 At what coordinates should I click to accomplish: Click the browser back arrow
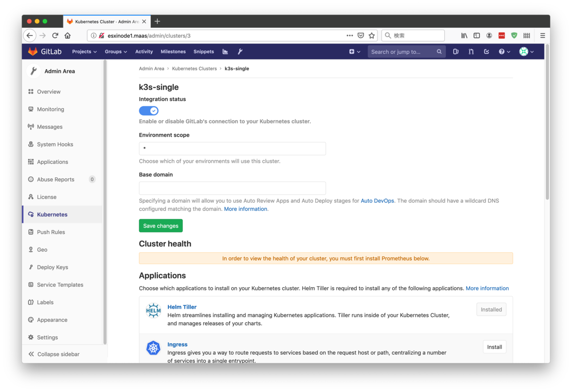click(x=30, y=35)
